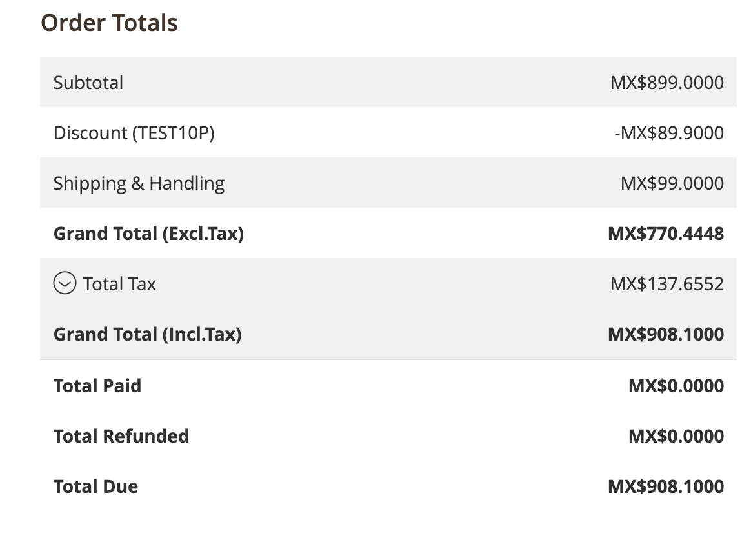Click the Shipping & Handling row
Screen dimensions: 751x560
pyautogui.click(x=139, y=183)
